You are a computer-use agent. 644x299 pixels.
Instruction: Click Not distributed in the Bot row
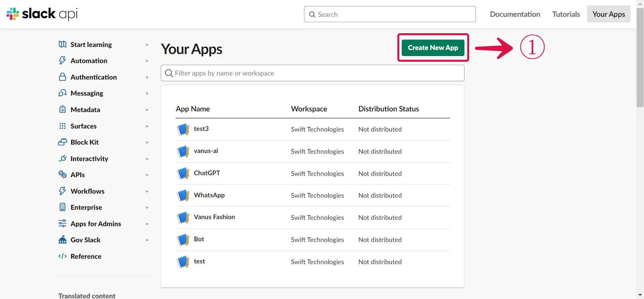click(x=380, y=240)
